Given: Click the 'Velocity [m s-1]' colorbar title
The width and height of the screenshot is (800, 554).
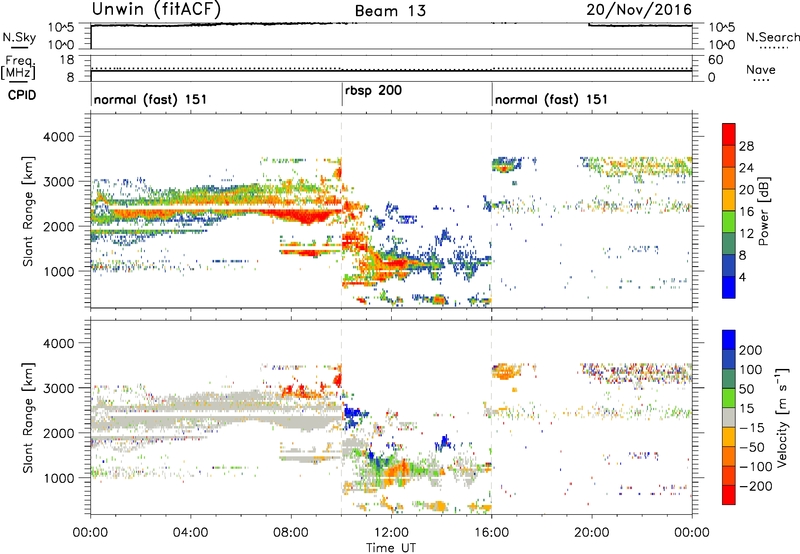Looking at the screenshot, I should click(781, 417).
